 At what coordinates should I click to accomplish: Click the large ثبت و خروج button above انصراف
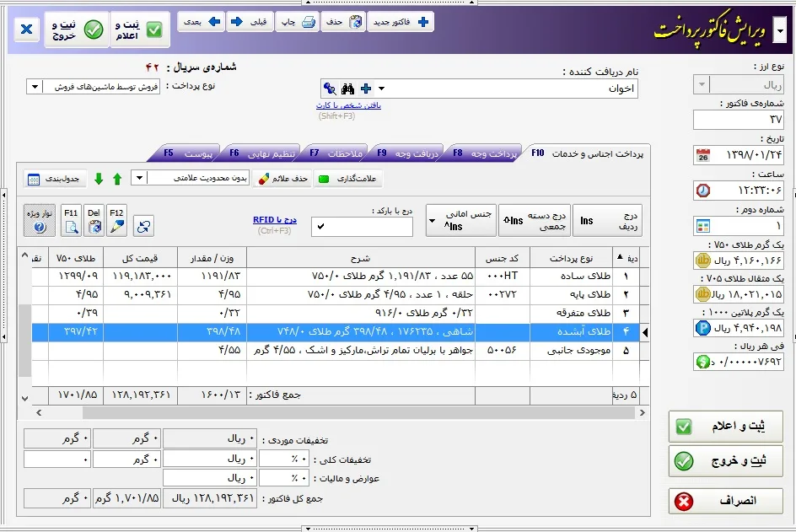click(725, 461)
